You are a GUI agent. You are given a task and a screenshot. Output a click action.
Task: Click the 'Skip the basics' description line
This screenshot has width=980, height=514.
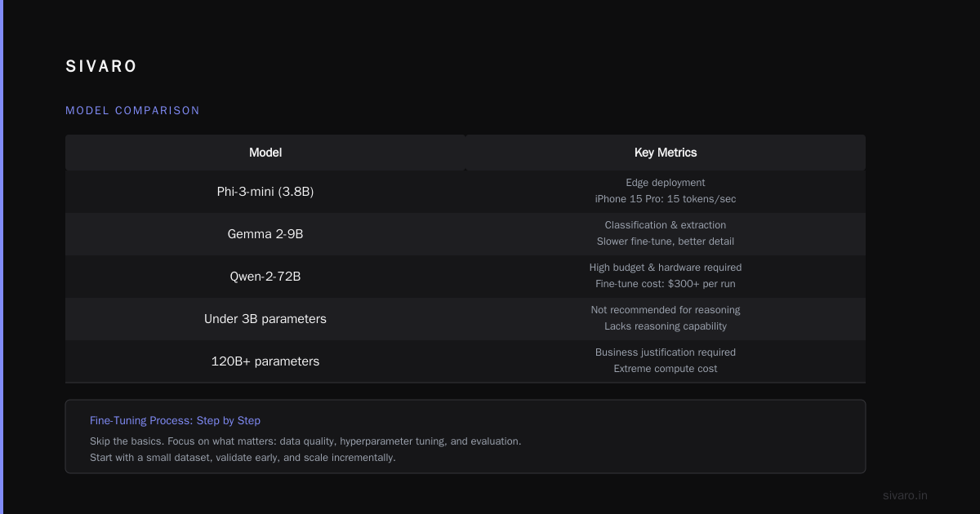pyautogui.click(x=305, y=441)
